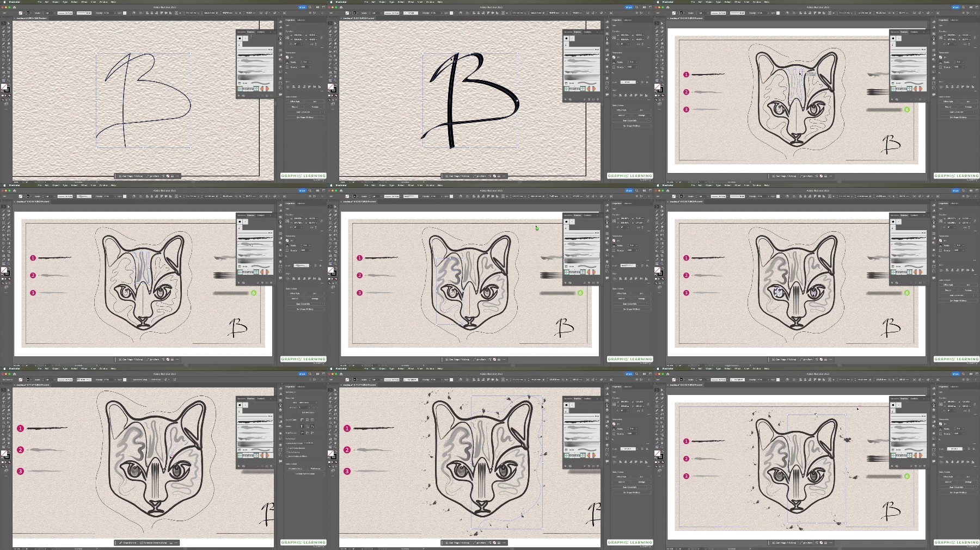Click Appearance Fill swatch in thin-outline B Properties
Screen dimensions: 980x550
coord(287,57)
